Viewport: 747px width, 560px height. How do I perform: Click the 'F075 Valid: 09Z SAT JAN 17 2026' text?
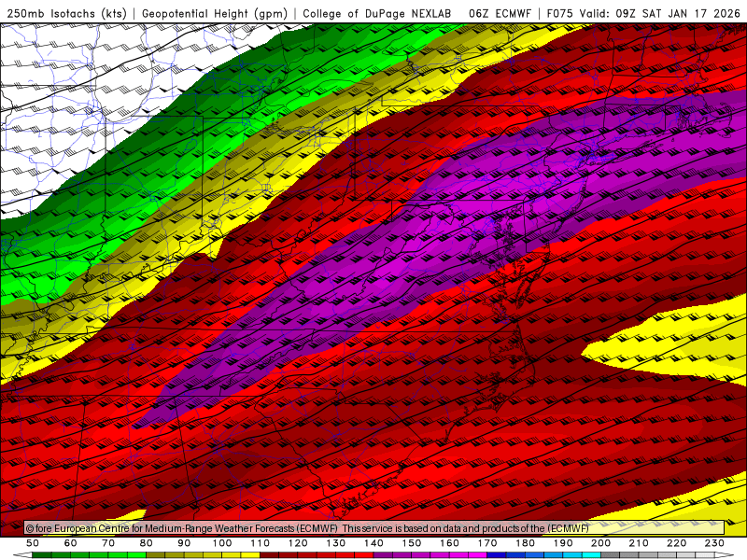click(x=643, y=13)
